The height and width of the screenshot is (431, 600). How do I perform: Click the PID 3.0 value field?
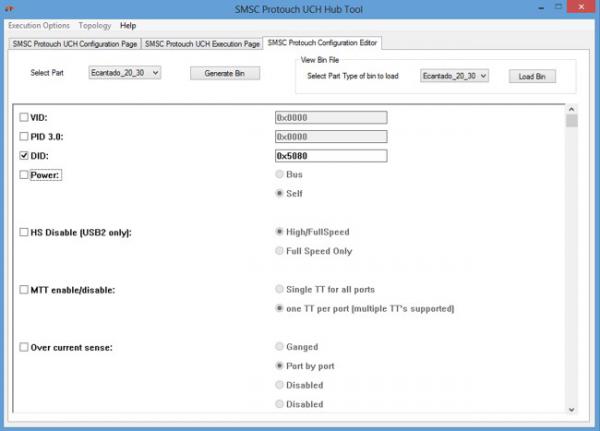[331, 137]
